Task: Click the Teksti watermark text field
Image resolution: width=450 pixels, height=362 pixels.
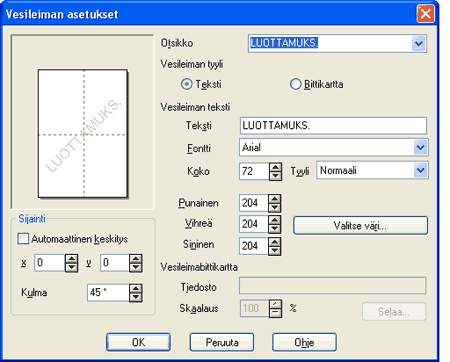Action: click(333, 126)
